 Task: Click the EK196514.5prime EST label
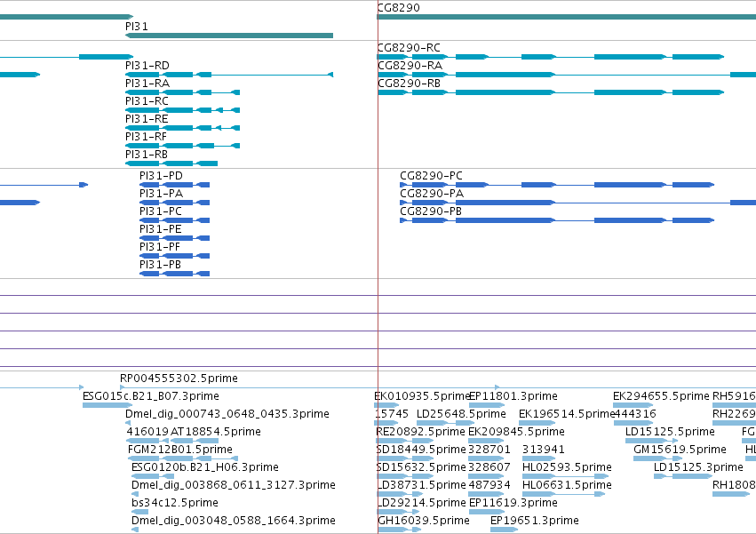pyautogui.click(x=566, y=414)
